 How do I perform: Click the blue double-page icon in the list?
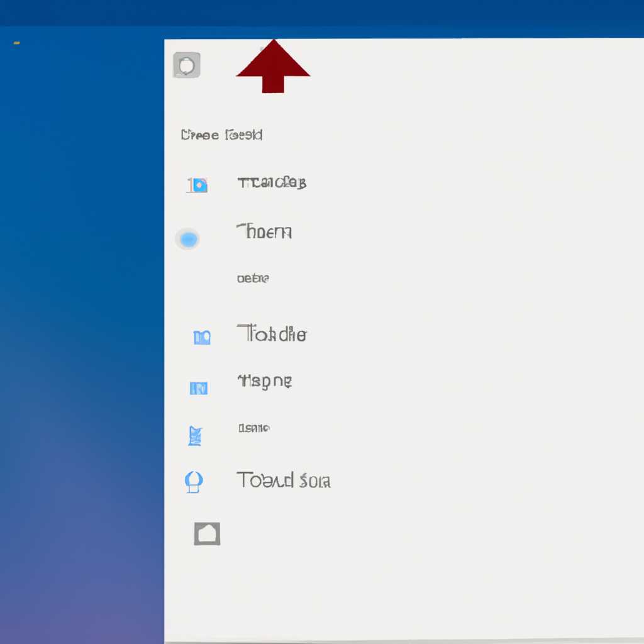pyautogui.click(x=202, y=337)
